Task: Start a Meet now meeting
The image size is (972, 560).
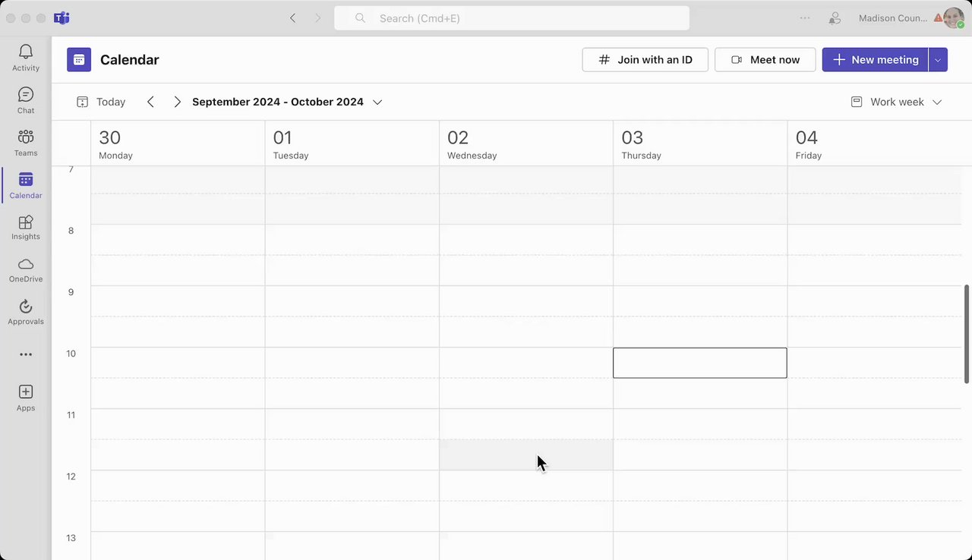Action: pos(765,60)
